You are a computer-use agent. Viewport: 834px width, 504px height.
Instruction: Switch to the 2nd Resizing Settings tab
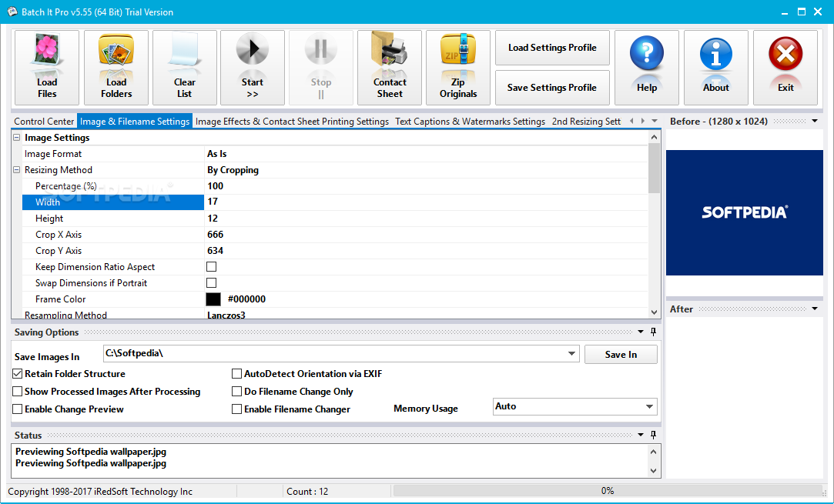586,122
